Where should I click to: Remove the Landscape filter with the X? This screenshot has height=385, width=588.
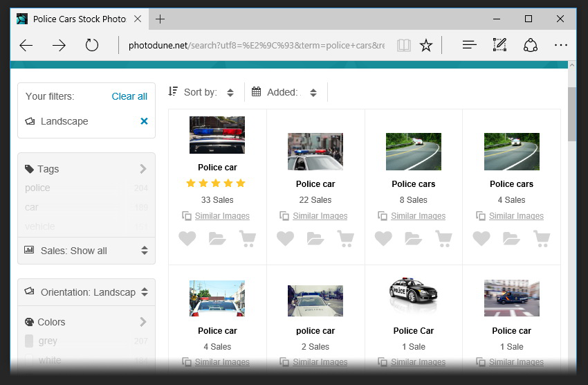click(144, 121)
